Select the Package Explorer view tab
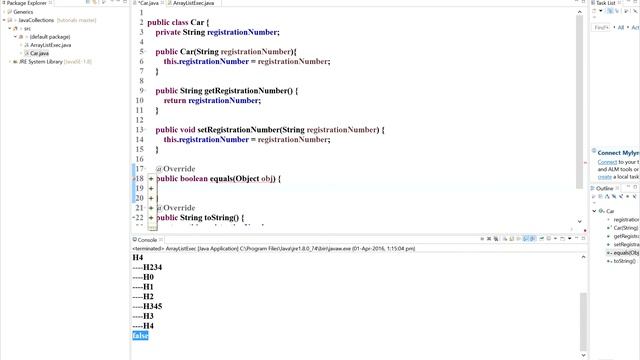This screenshot has height=360, width=640. [27, 3]
